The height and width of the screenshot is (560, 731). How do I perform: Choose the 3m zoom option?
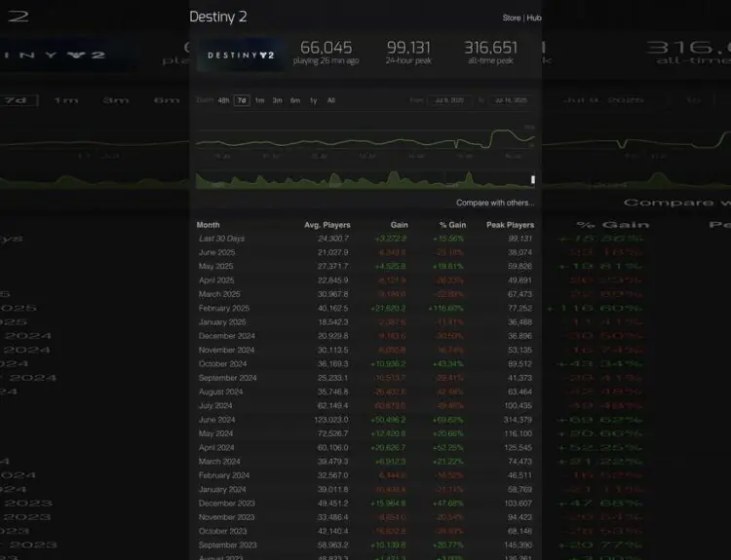click(x=277, y=100)
